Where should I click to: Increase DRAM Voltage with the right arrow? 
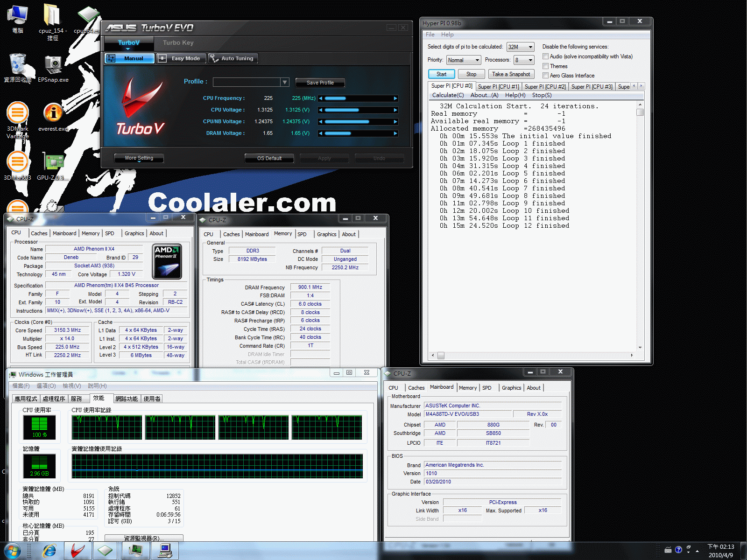pyautogui.click(x=395, y=133)
